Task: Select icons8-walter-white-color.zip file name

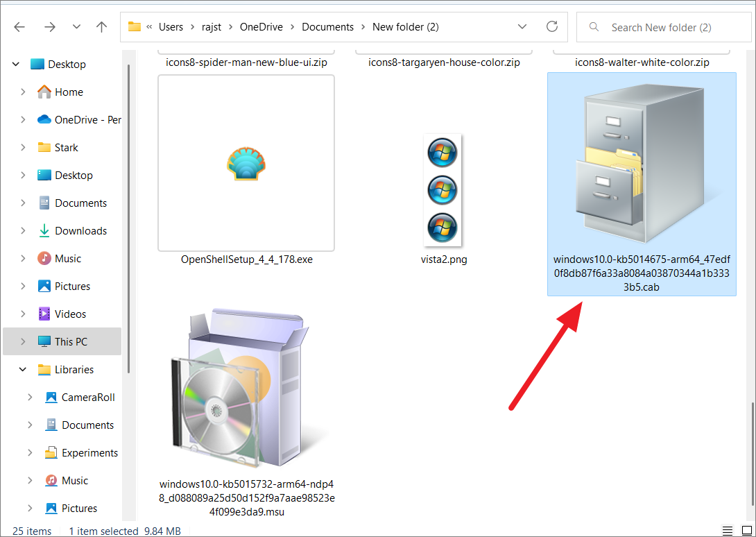Action: pos(642,62)
